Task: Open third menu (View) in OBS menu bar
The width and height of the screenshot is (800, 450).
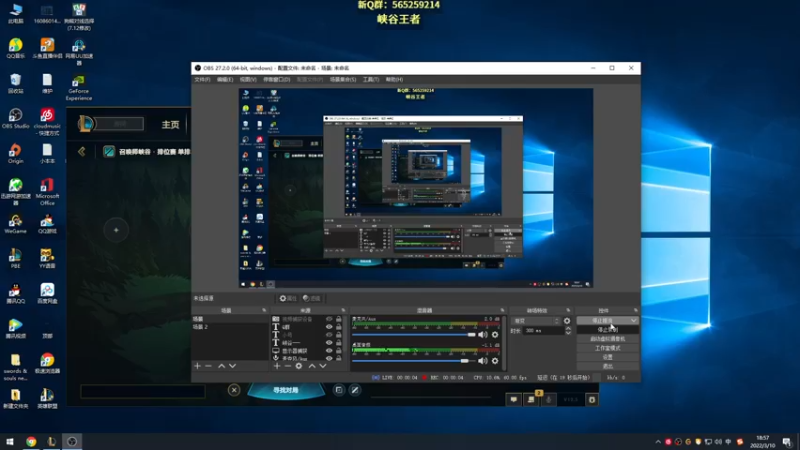Action: (248, 80)
